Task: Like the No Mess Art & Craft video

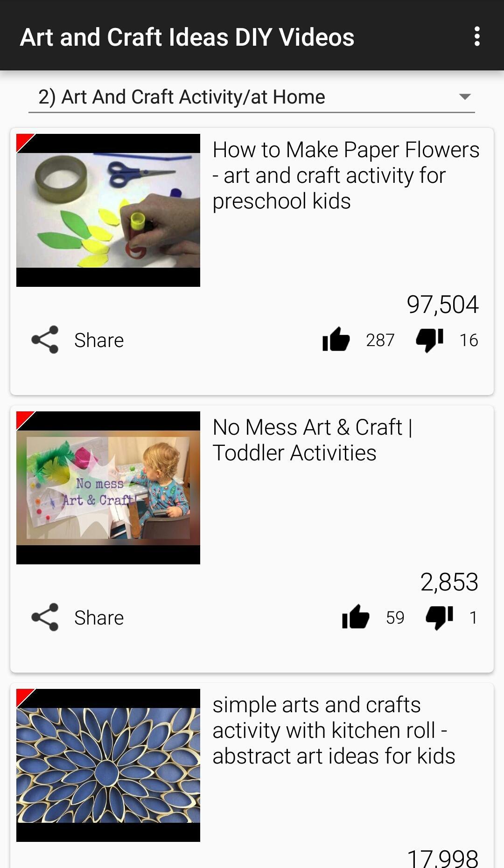Action: point(356,617)
